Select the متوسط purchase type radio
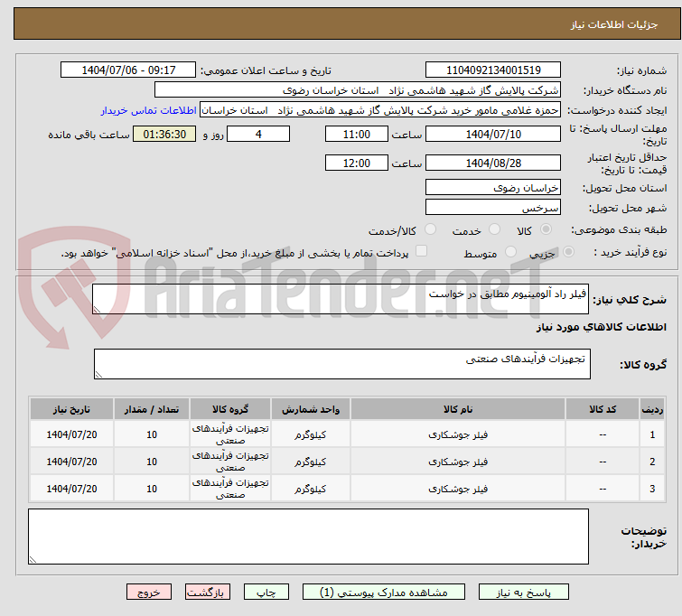Image resolution: width=682 pixels, height=616 pixels. 511,253
